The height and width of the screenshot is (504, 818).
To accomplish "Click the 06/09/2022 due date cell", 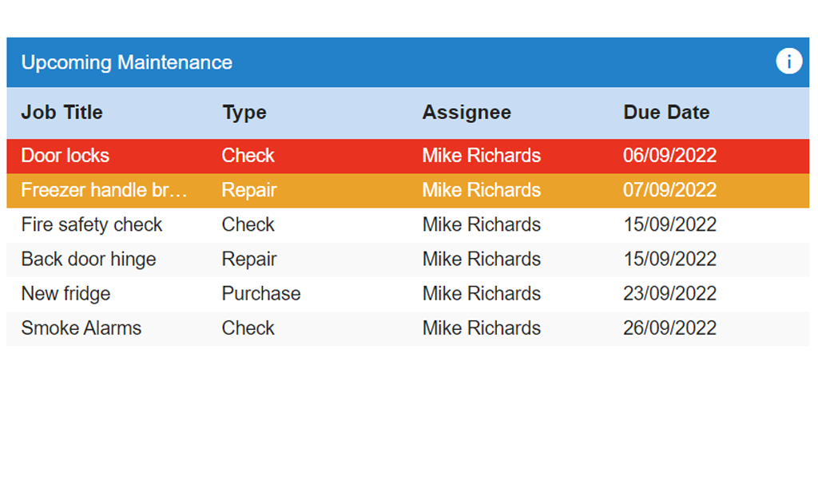I will coord(669,156).
